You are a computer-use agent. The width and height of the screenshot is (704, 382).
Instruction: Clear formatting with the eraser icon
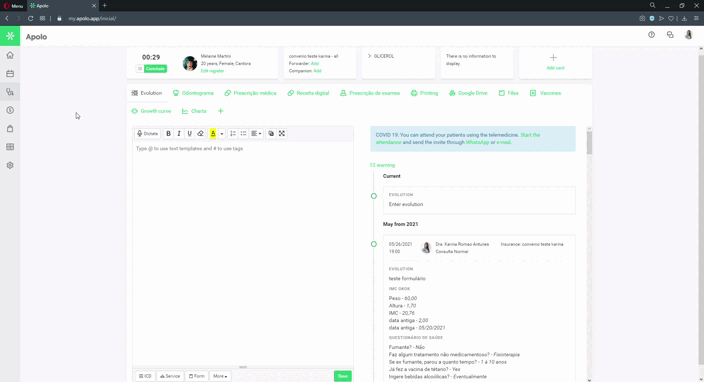point(200,134)
